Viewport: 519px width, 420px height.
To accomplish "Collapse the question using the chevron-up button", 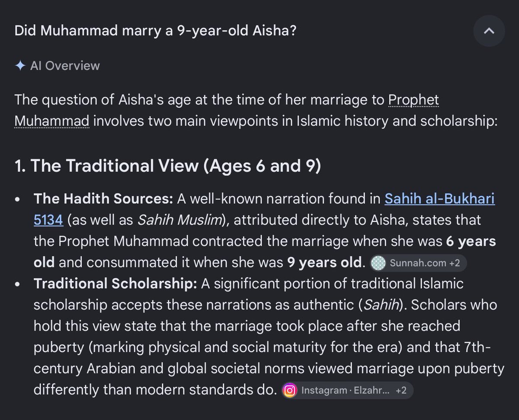I will click(x=489, y=31).
